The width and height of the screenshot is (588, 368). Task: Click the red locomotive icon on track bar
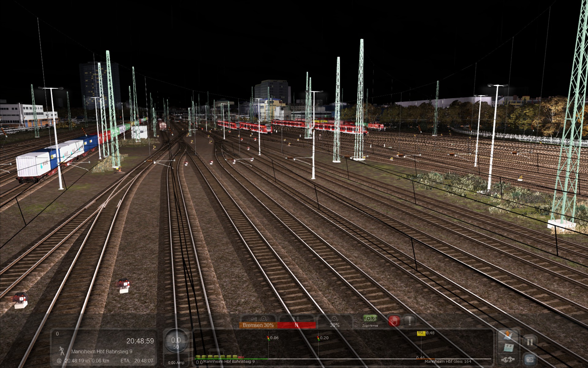(241, 357)
